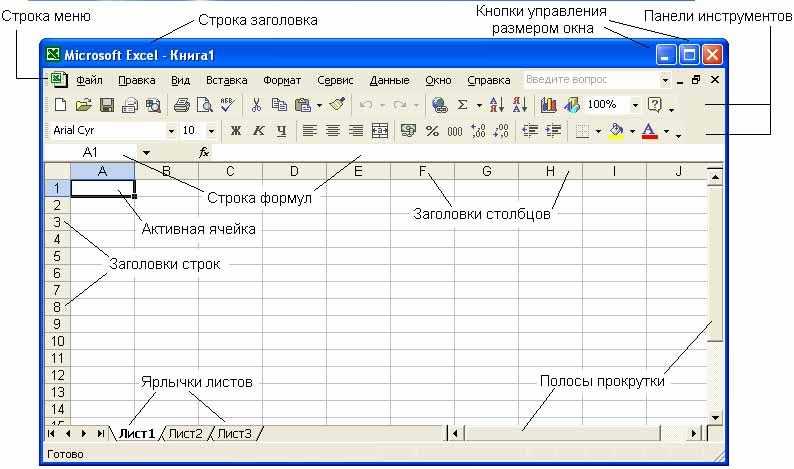The width and height of the screenshot is (794, 469).
Task: Open the Chart Wizard icon
Action: (x=548, y=105)
